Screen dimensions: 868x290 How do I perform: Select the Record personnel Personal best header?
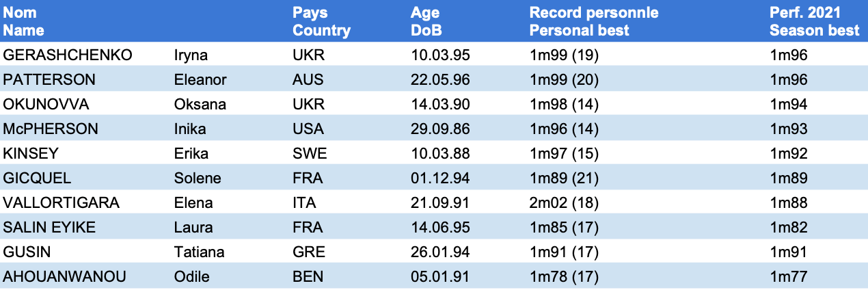[594, 22]
